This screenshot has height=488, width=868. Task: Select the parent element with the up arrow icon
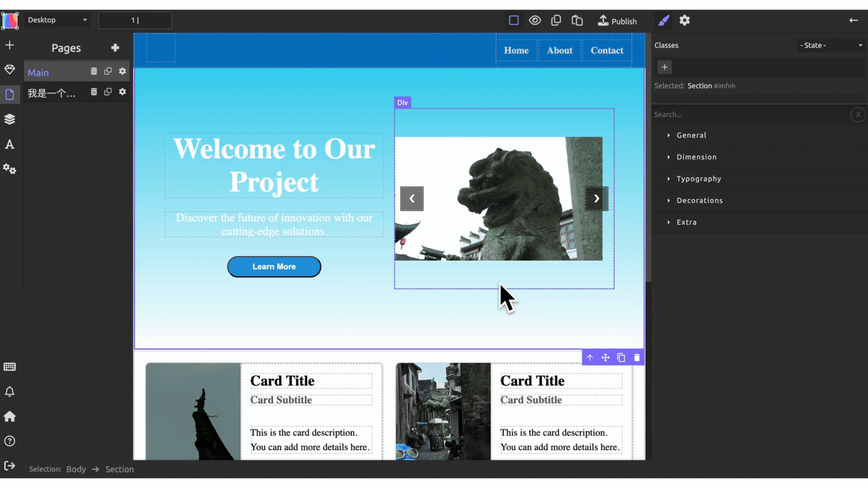pyautogui.click(x=590, y=358)
